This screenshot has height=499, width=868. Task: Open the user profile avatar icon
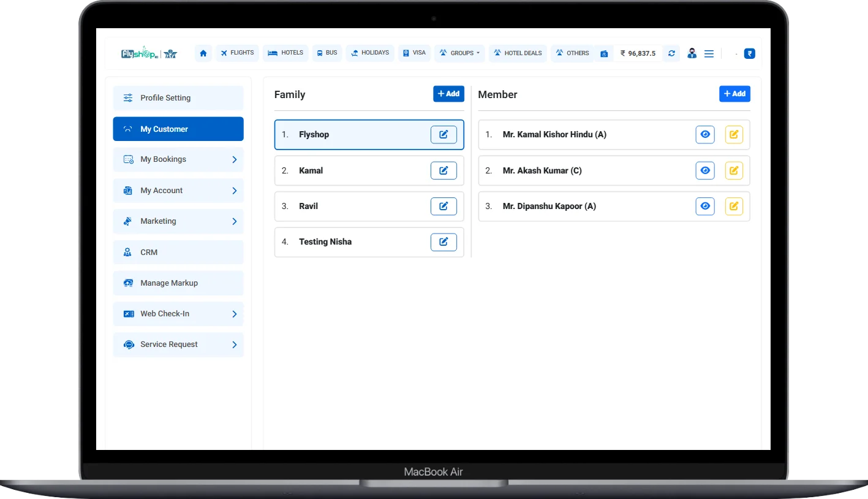692,53
